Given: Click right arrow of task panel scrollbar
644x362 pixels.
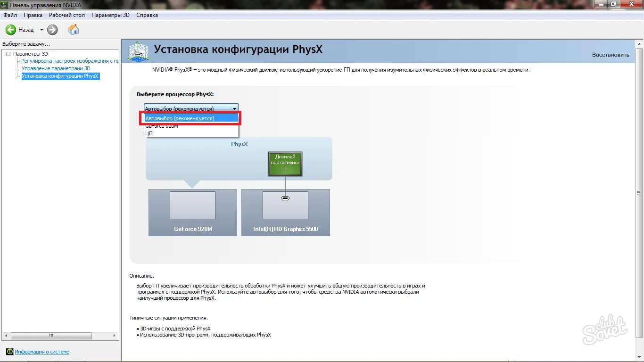Looking at the screenshot, I should (x=115, y=336).
